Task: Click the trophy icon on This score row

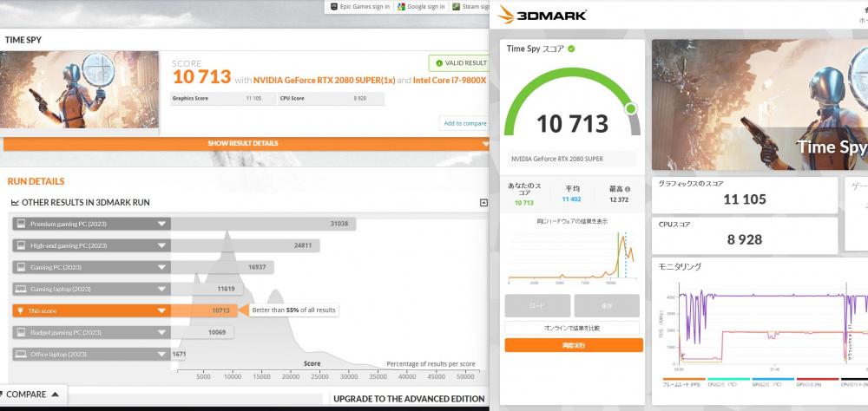Action: point(21,311)
